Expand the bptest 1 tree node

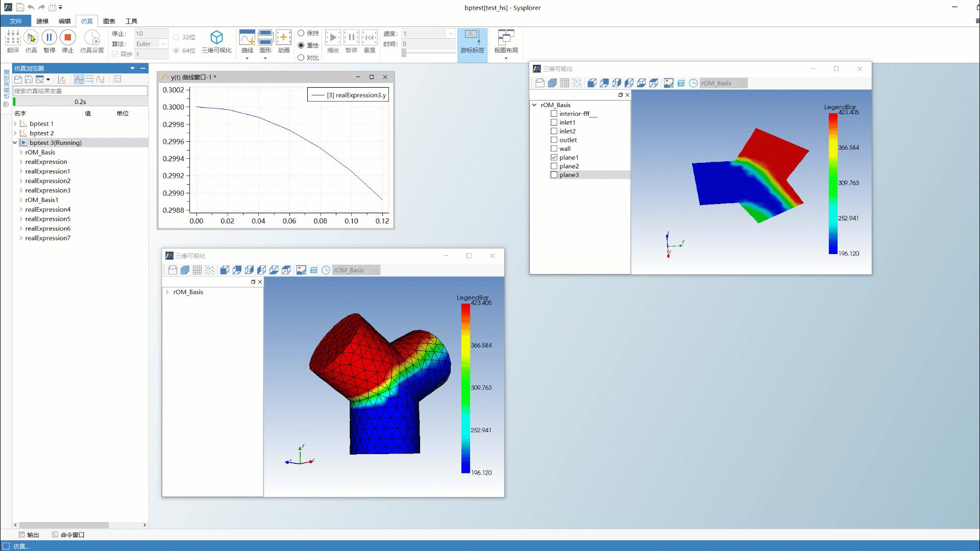15,123
